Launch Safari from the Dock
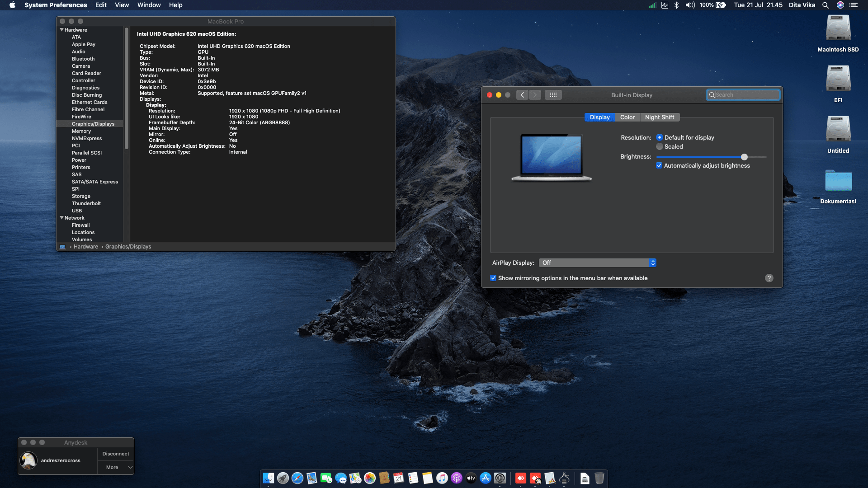The width and height of the screenshot is (868, 488). 297,478
